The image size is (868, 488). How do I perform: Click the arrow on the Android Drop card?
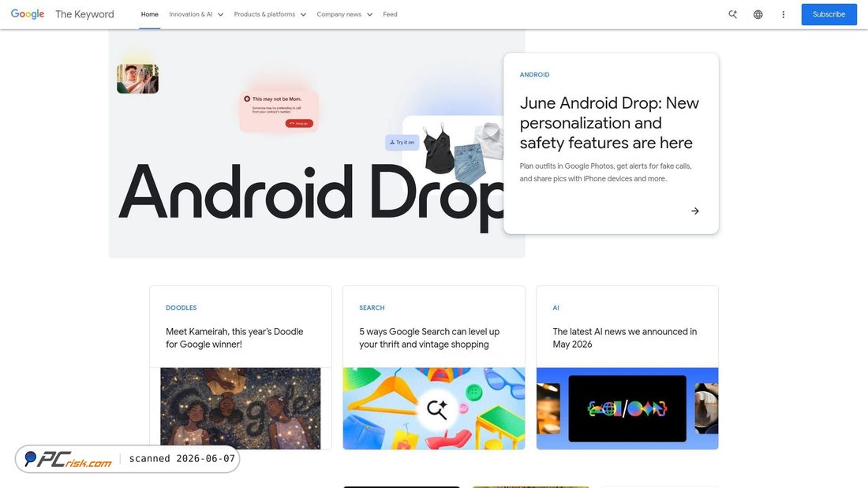click(694, 210)
